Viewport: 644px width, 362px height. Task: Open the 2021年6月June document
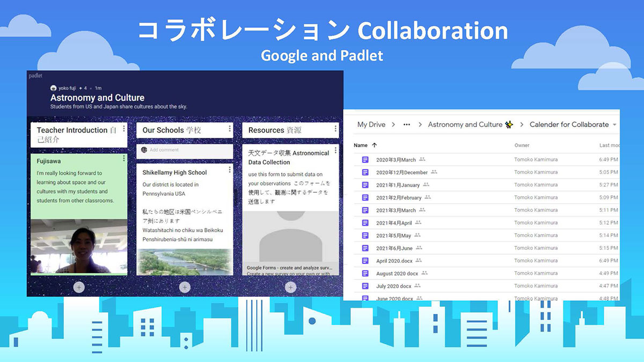(394, 248)
